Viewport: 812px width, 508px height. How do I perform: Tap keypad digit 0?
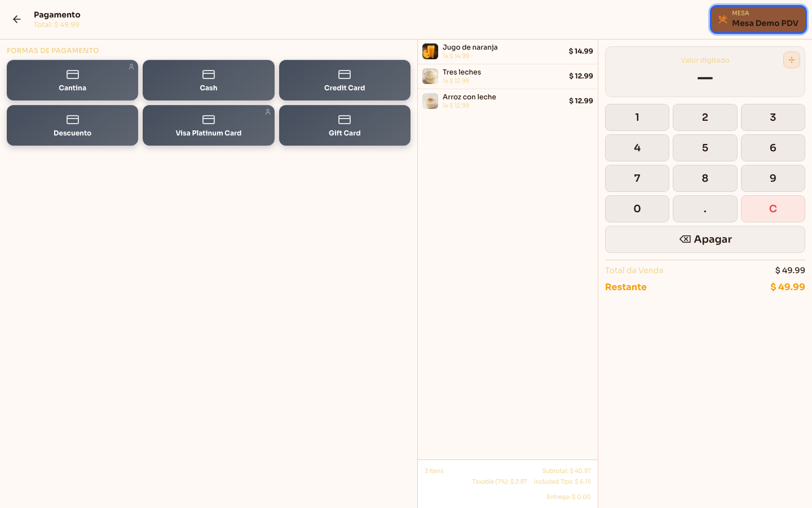click(637, 209)
